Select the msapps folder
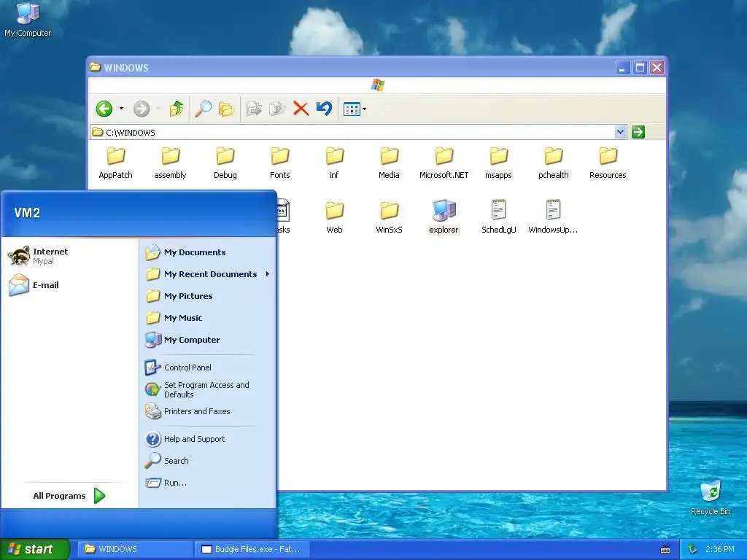Image resolution: width=747 pixels, height=560 pixels. [498, 163]
